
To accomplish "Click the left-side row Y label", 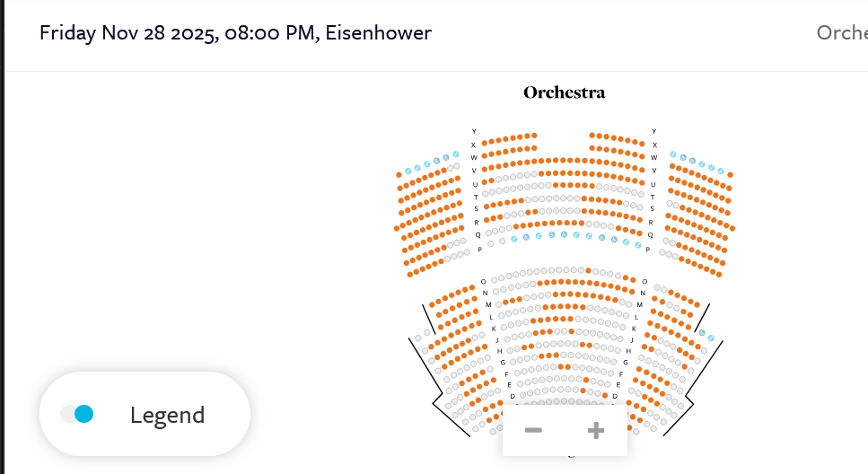I will click(x=474, y=132).
